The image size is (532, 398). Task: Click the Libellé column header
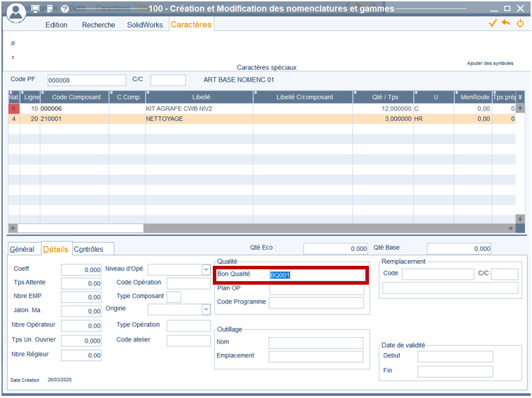click(x=199, y=97)
